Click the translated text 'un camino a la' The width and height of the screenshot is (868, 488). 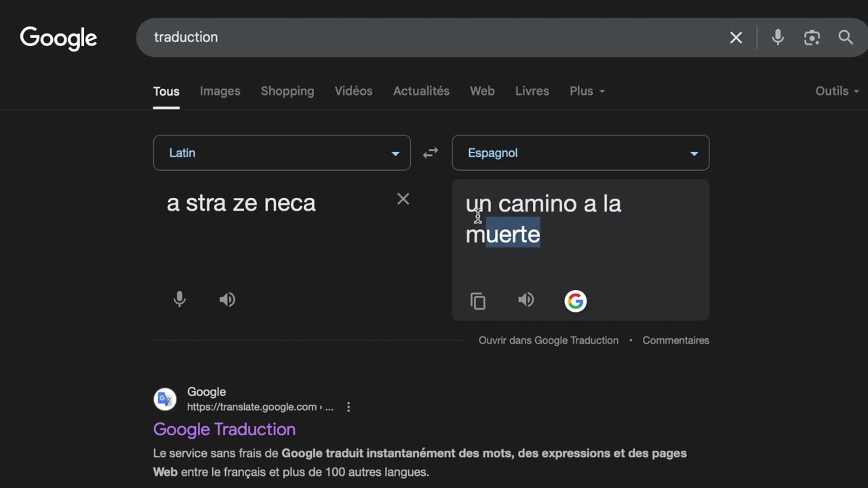(543, 203)
